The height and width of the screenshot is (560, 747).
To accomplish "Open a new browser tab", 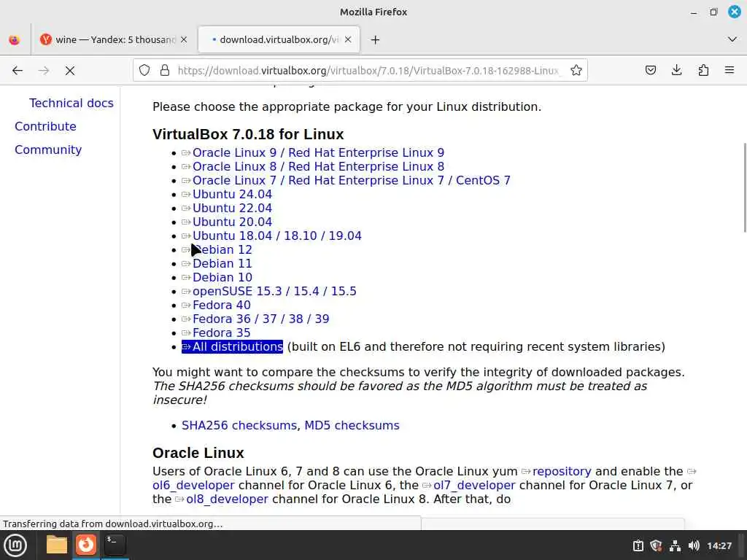I will tap(376, 40).
